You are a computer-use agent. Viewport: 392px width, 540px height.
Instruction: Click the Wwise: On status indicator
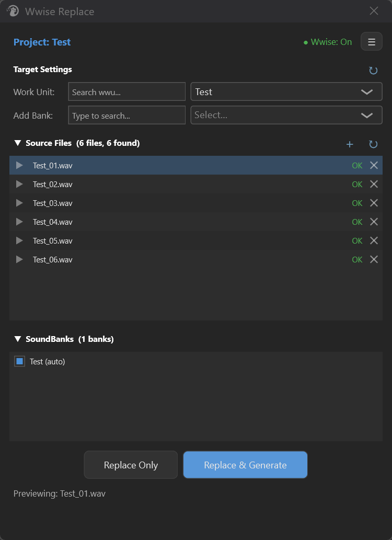pyautogui.click(x=328, y=42)
